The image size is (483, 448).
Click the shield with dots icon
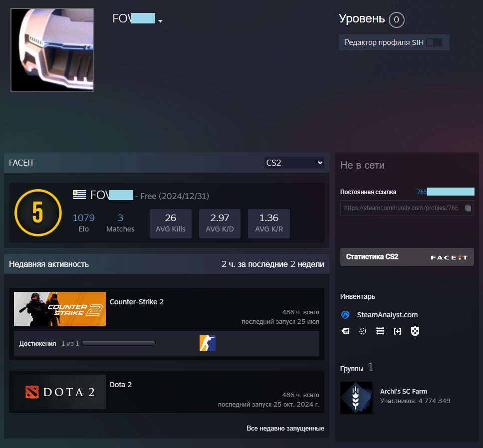pyautogui.click(x=415, y=331)
